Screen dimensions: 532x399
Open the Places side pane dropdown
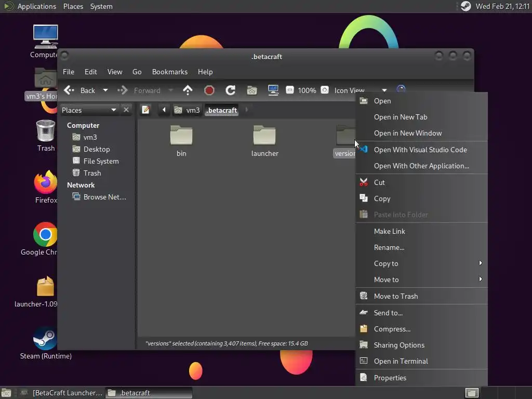pos(89,110)
